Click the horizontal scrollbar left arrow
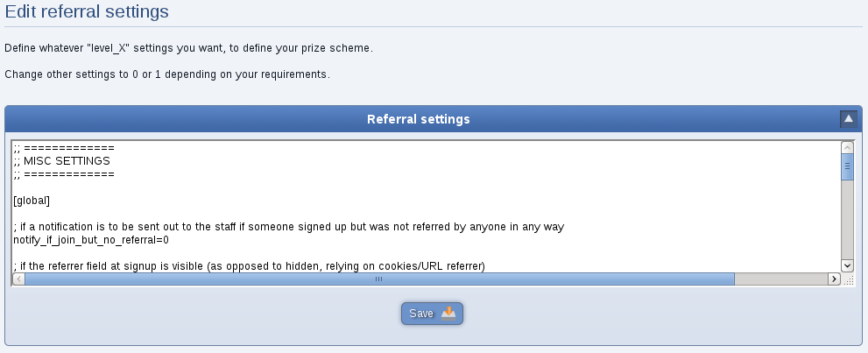Viewport: 868px width, 353px height. click(18, 279)
